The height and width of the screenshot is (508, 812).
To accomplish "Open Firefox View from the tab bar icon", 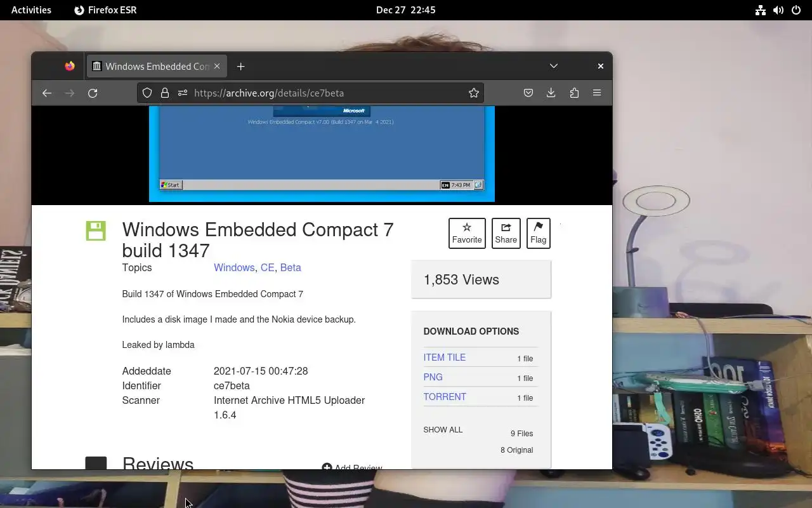I will click(70, 66).
